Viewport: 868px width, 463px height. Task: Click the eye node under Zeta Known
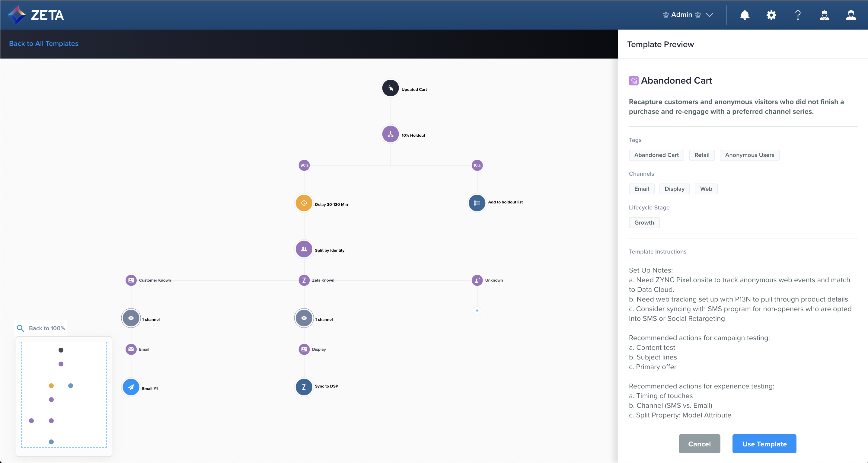[304, 318]
